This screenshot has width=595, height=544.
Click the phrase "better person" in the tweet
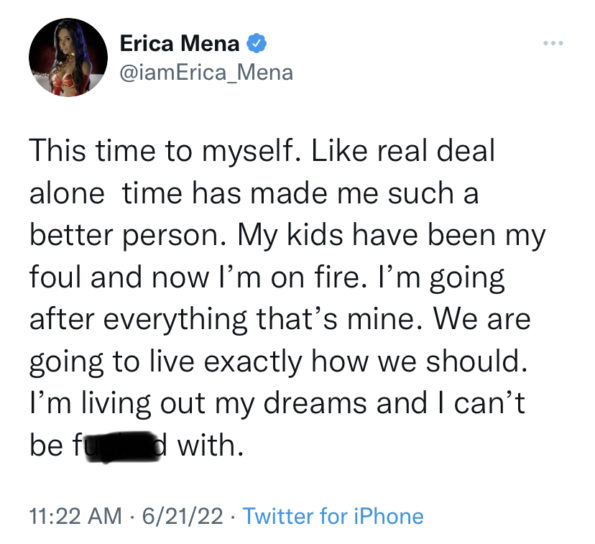tap(125, 236)
